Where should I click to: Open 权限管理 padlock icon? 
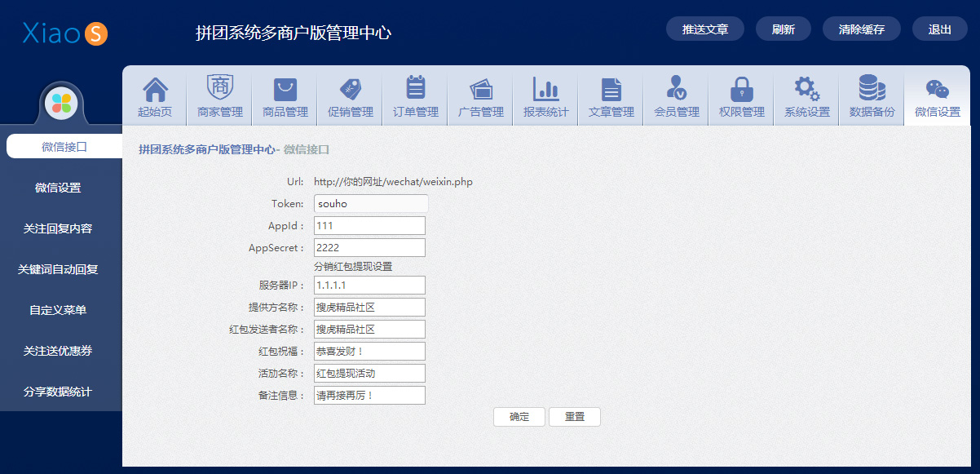(x=742, y=89)
